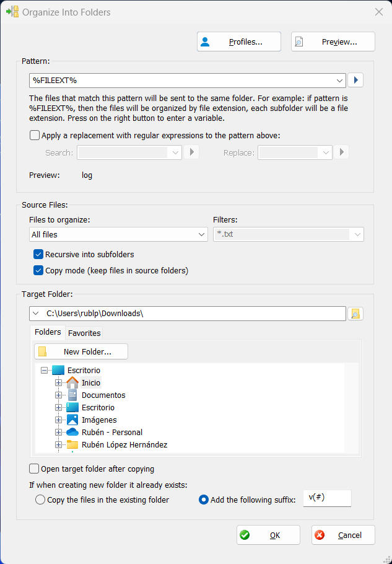Viewport: 392px width, 564px height.
Task: Open the Pattern dropdown list
Action: click(339, 80)
